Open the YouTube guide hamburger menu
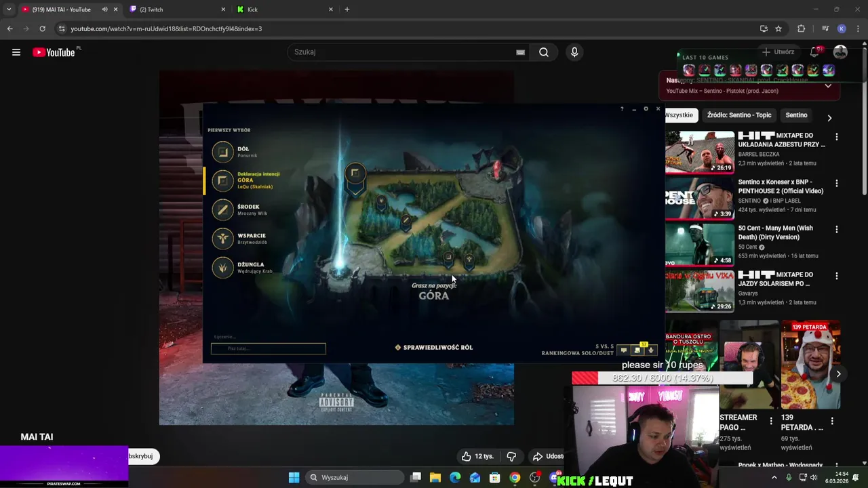 (x=16, y=52)
